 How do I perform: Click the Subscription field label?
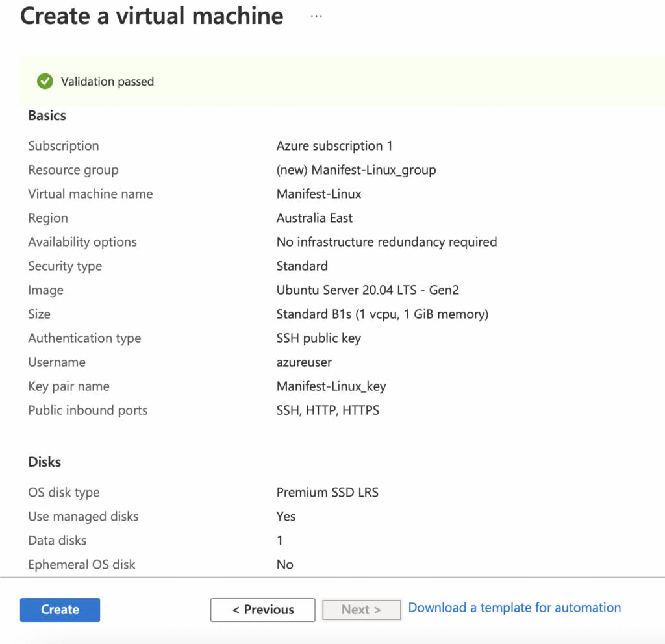[64, 146]
